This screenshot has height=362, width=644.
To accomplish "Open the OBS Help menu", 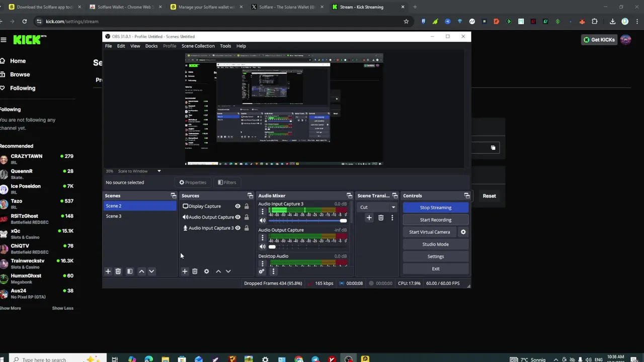I will click(x=241, y=46).
